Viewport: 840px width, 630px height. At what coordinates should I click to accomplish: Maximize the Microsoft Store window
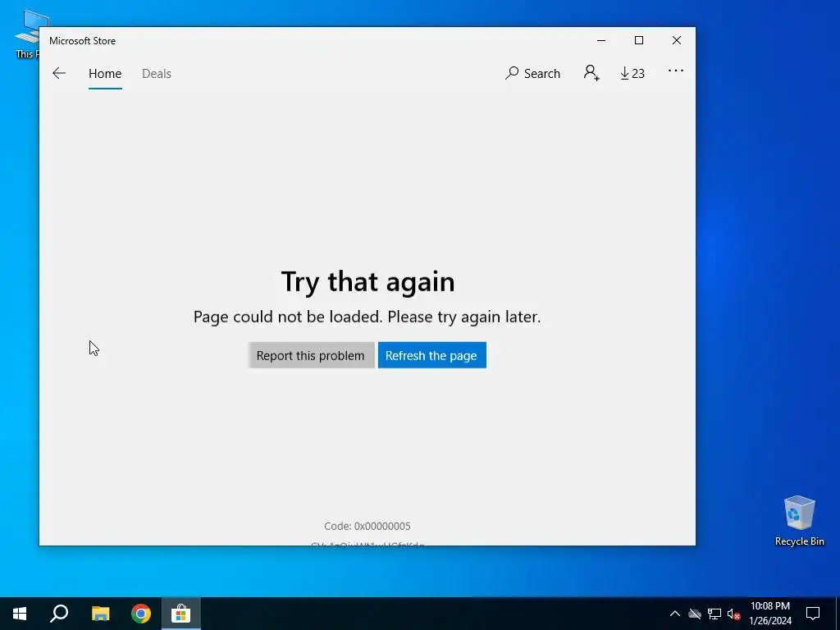tap(638, 41)
